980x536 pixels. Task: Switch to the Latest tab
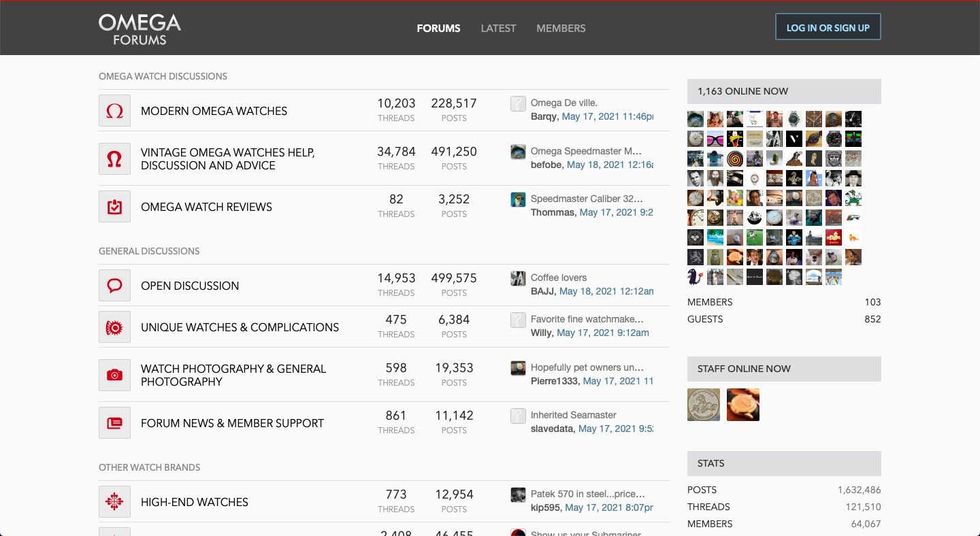(498, 28)
